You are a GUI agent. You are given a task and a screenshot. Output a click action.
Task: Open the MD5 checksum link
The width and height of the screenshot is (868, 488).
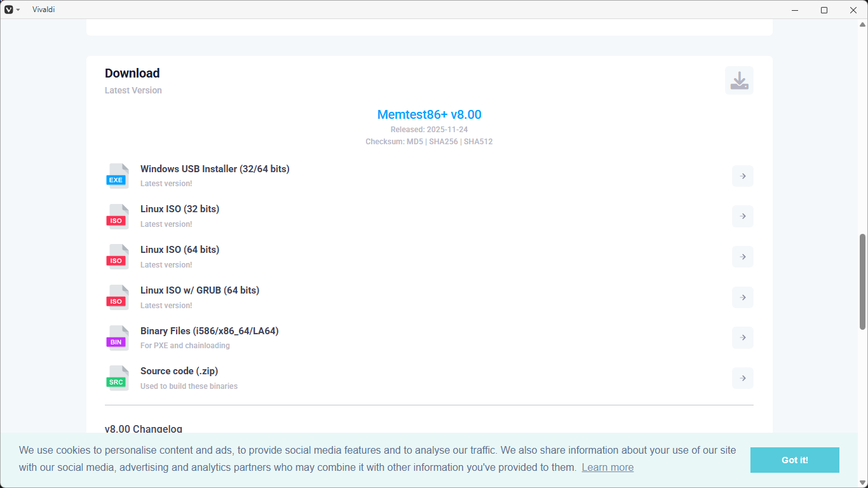(415, 142)
